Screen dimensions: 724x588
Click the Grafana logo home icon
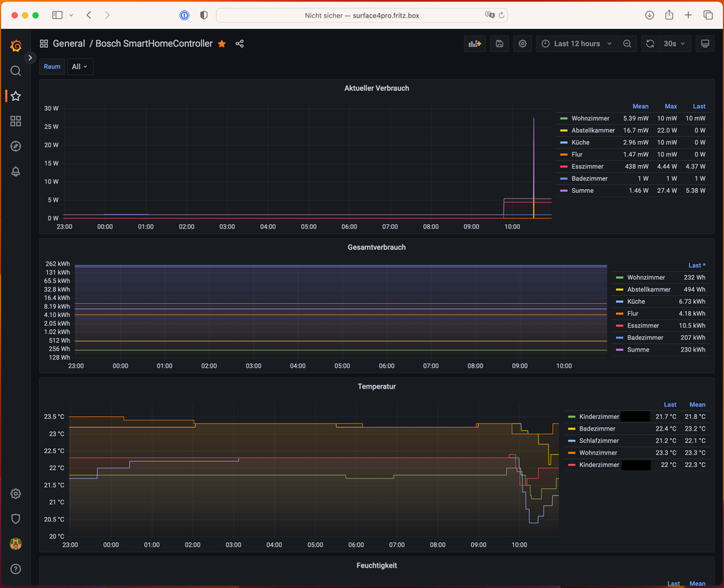(x=15, y=46)
